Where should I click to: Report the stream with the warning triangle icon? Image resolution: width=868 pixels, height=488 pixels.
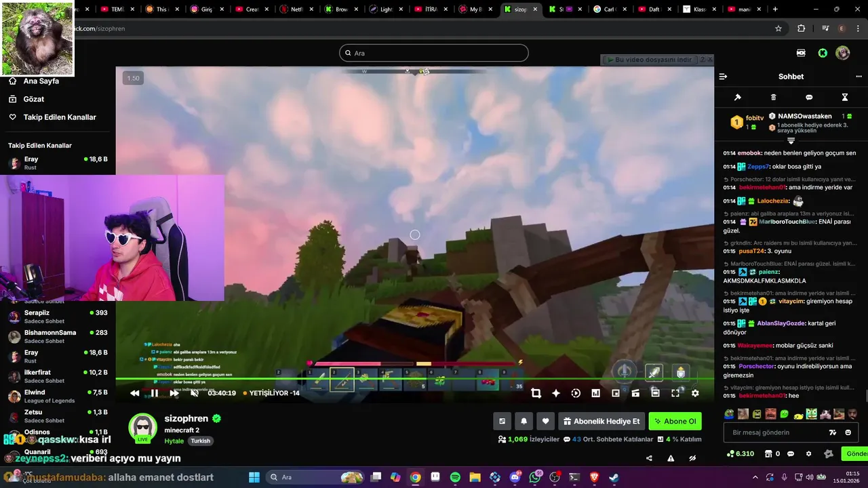coord(671,458)
